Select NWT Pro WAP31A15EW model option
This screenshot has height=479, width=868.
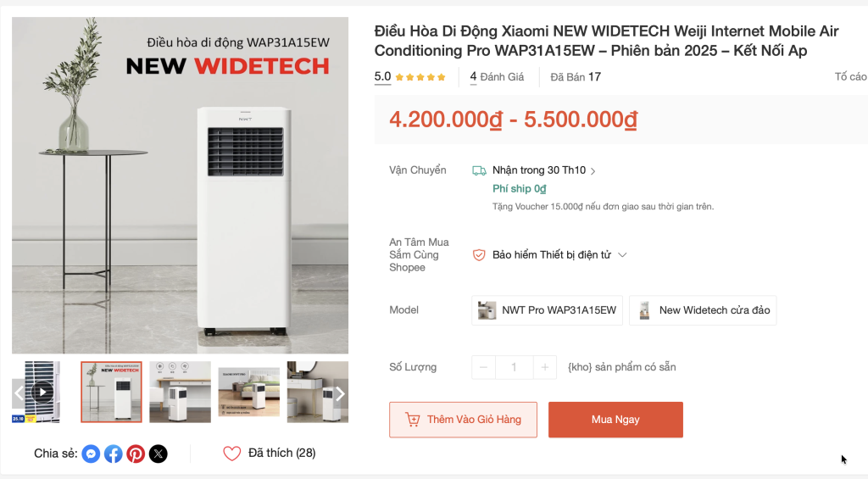point(547,310)
